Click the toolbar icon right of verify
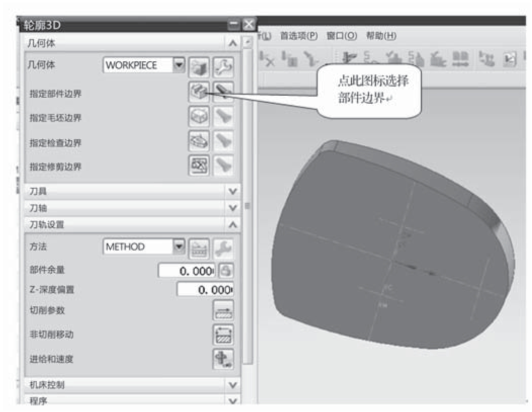Viewport: 532px width, 412px height. tap(416, 58)
